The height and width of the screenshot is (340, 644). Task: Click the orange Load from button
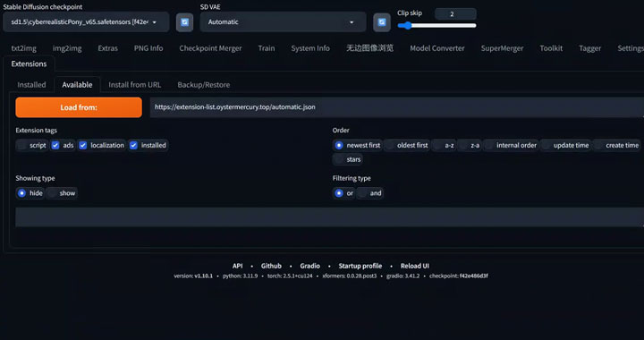tap(79, 107)
